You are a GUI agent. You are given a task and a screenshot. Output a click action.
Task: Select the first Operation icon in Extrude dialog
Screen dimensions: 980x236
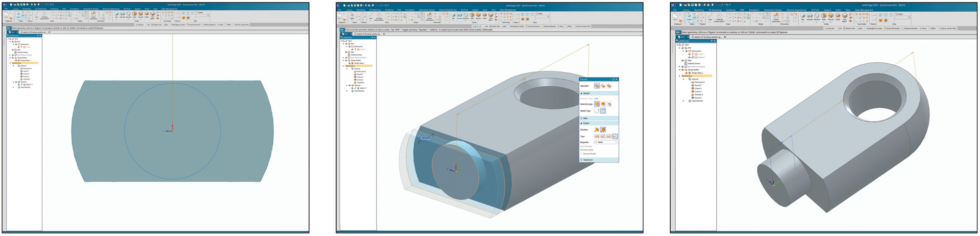[597, 86]
